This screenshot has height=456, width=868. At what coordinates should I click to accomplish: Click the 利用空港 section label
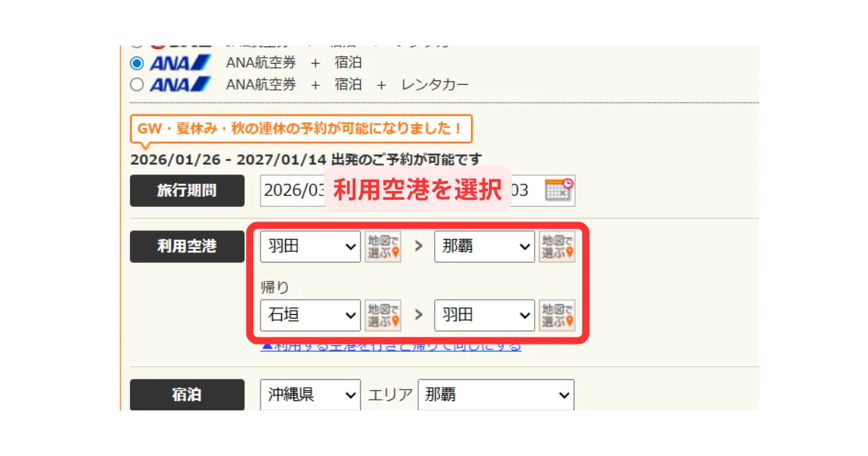pyautogui.click(x=187, y=247)
